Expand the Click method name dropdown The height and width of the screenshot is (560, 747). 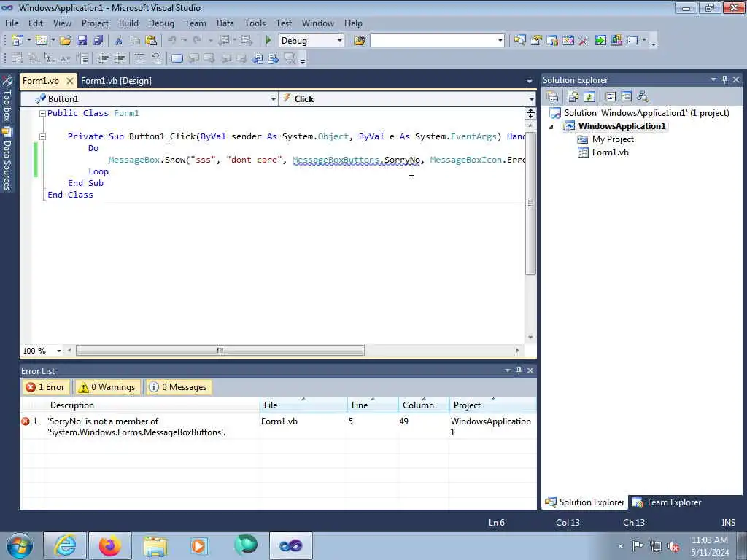(531, 99)
